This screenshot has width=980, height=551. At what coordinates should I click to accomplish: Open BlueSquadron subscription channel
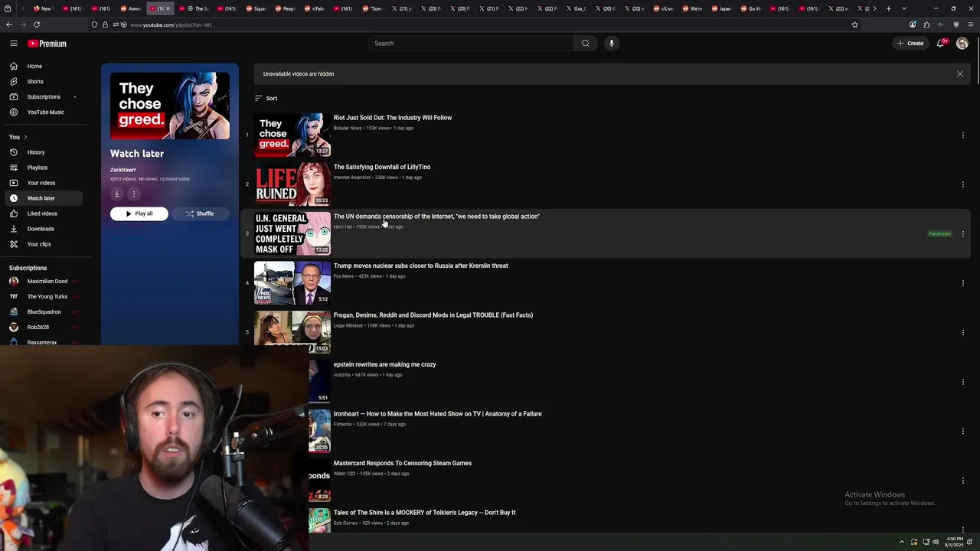pyautogui.click(x=42, y=312)
